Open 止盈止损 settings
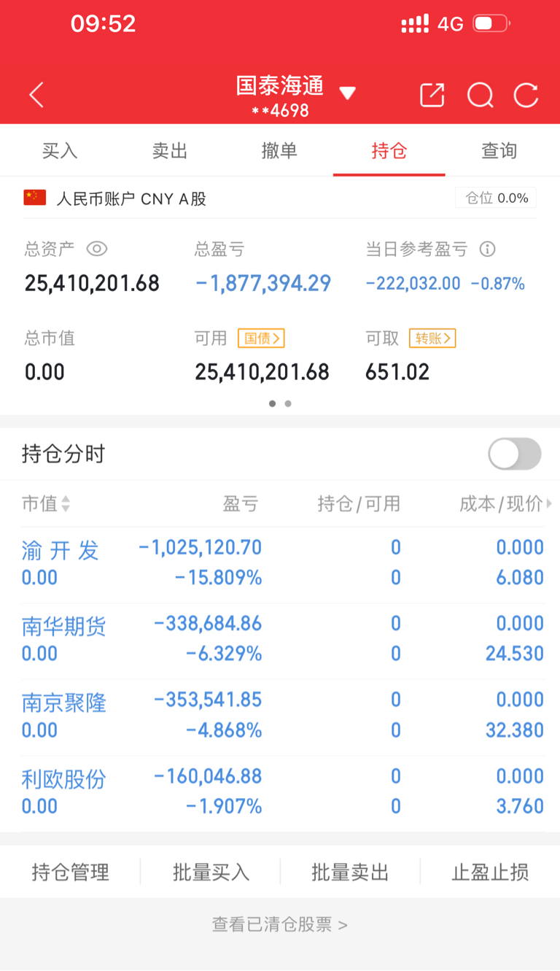 (490, 872)
